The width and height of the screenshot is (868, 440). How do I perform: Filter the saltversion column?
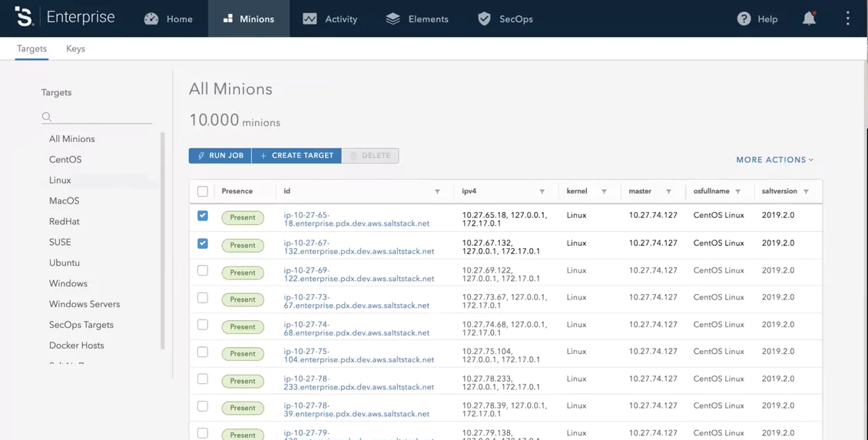pyautogui.click(x=806, y=191)
